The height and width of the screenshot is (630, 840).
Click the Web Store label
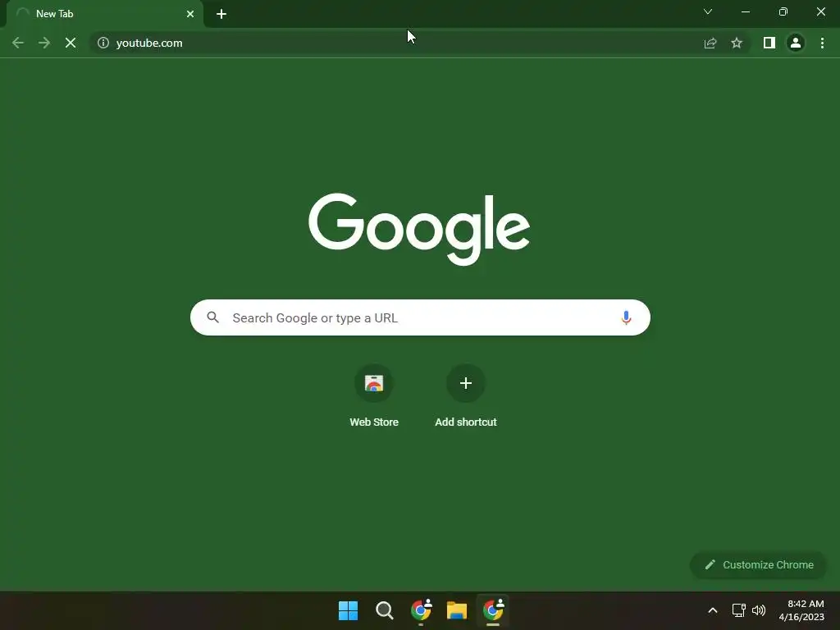(374, 422)
